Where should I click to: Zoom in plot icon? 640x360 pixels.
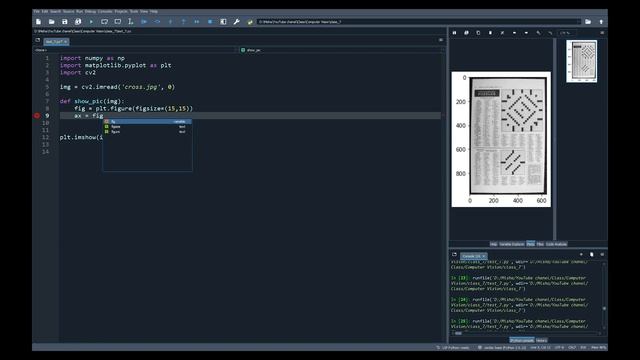tap(550, 33)
